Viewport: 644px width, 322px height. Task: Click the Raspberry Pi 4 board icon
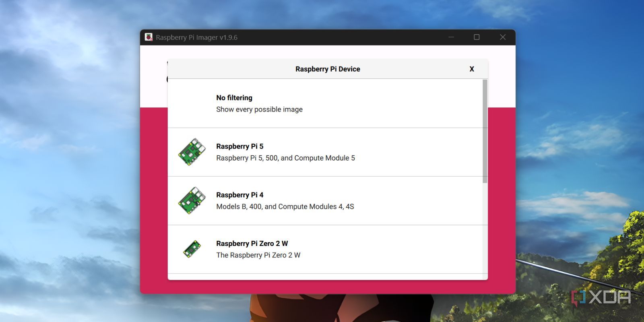[192, 200]
